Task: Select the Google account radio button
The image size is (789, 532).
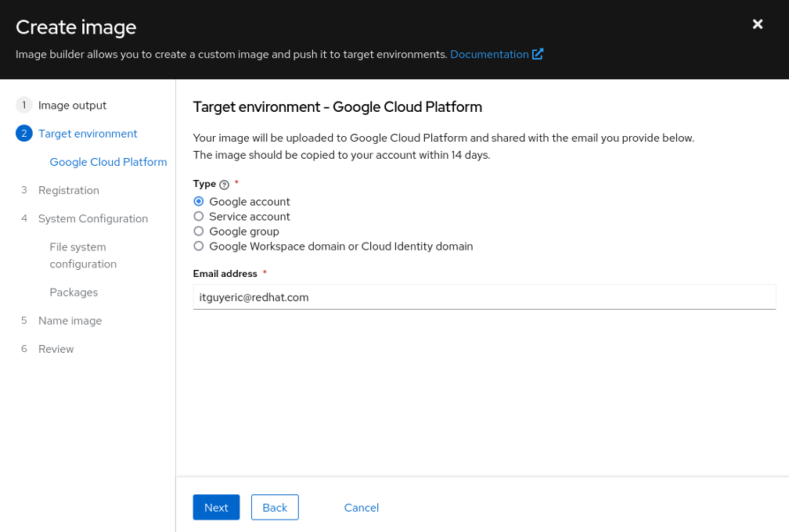Action: [x=199, y=201]
